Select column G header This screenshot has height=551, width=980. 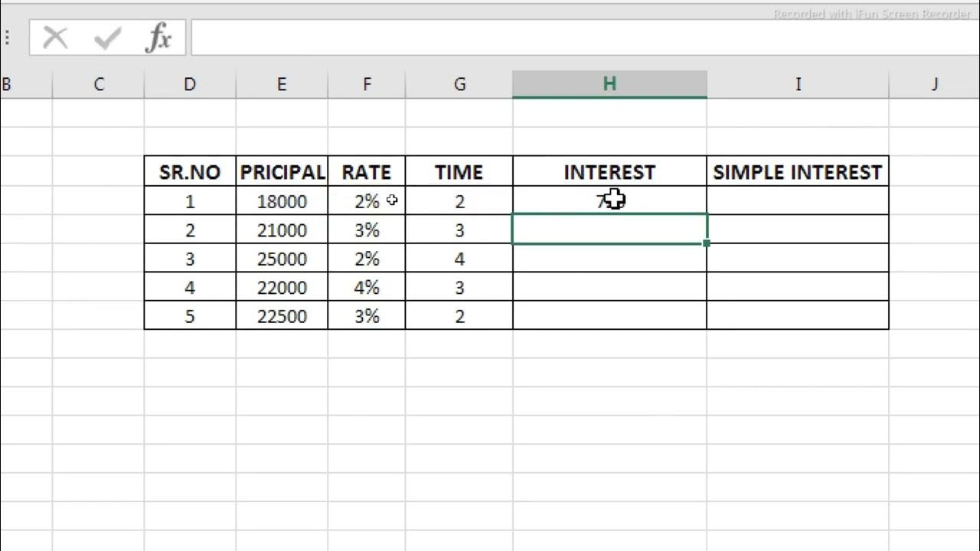pos(459,84)
